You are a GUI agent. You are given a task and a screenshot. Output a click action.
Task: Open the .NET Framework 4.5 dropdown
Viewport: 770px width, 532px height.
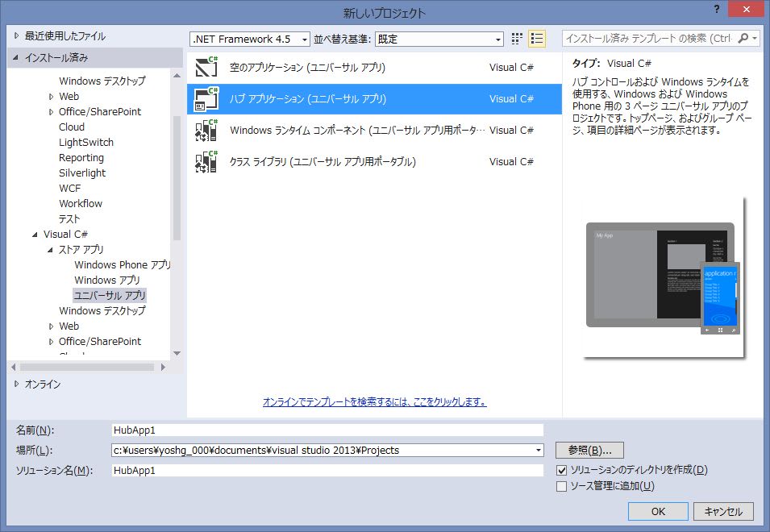[250, 39]
